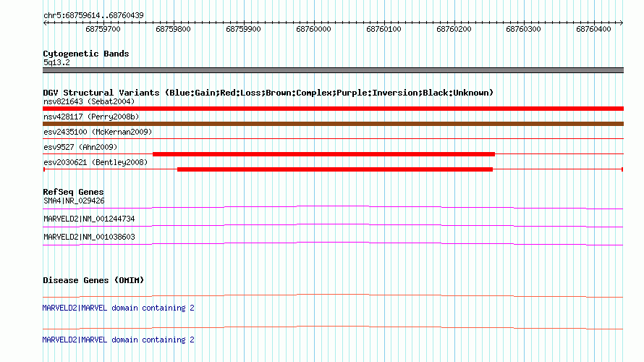Click the esv2030621 (Bentley2008) label
The height and width of the screenshot is (362, 644).
tap(96, 162)
